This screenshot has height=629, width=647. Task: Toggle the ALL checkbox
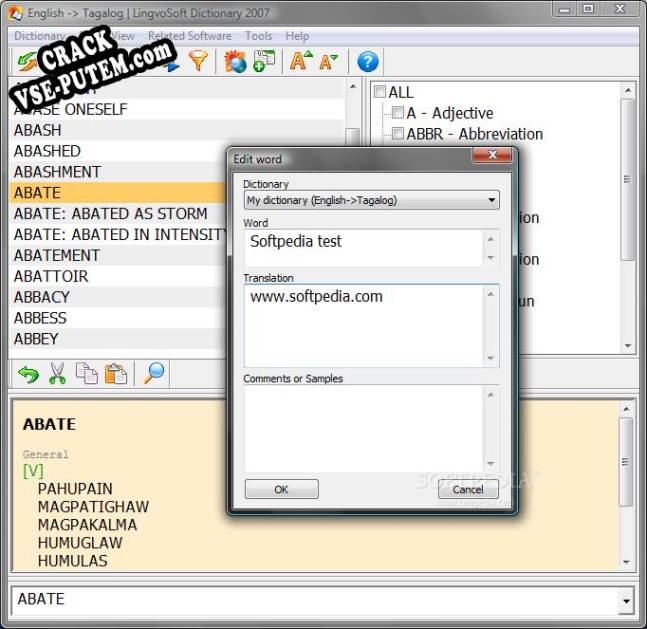380,92
